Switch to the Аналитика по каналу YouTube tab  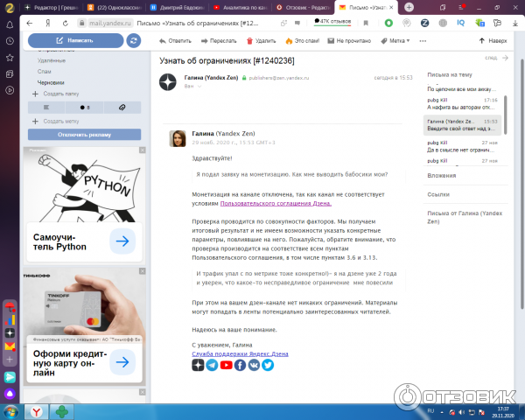point(240,7)
